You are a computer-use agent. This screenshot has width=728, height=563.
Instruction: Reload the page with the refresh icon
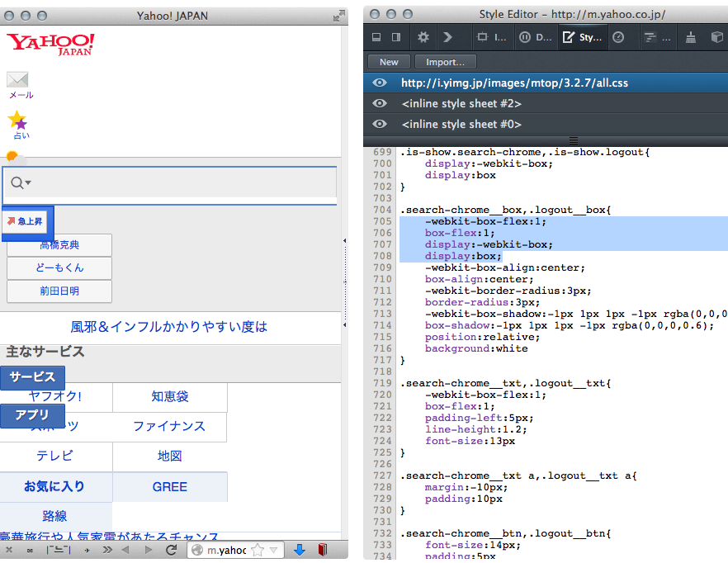click(x=171, y=551)
